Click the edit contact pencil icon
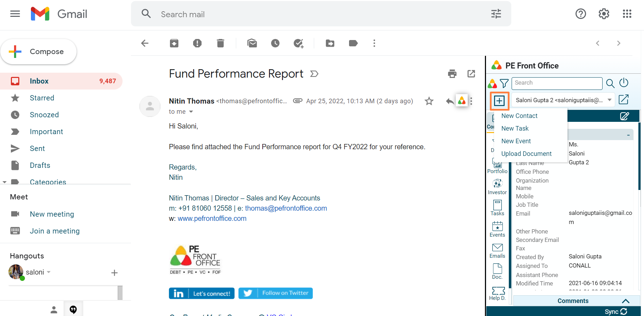 tap(624, 116)
